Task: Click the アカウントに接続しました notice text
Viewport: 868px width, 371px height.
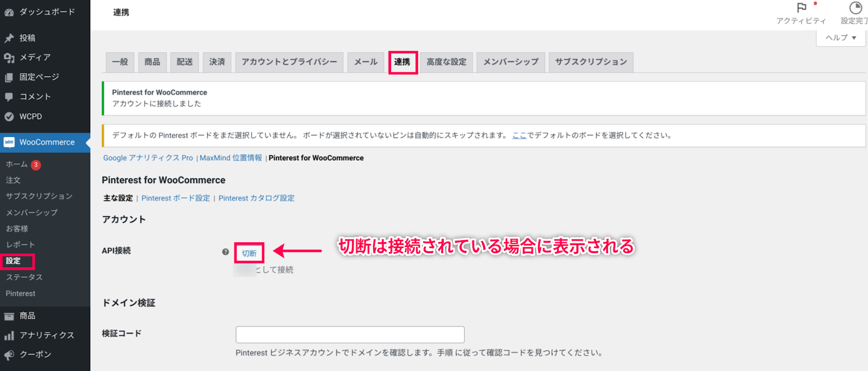Action: (x=156, y=104)
